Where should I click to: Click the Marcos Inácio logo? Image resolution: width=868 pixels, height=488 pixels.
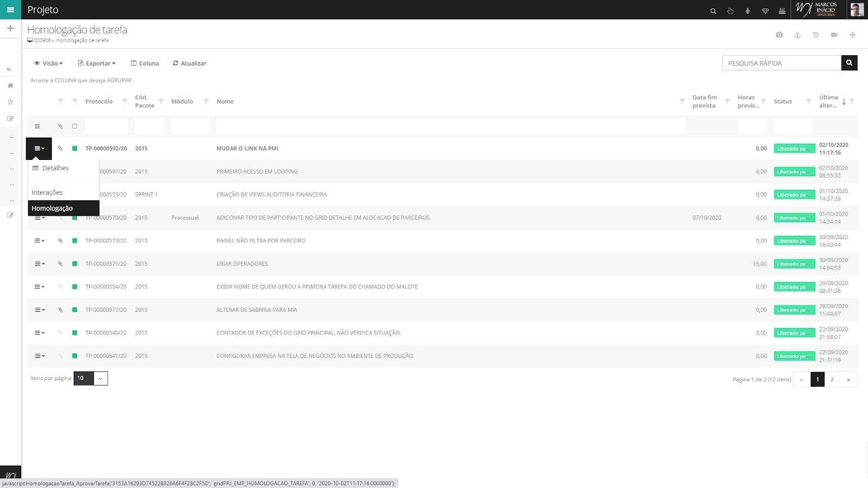click(817, 9)
